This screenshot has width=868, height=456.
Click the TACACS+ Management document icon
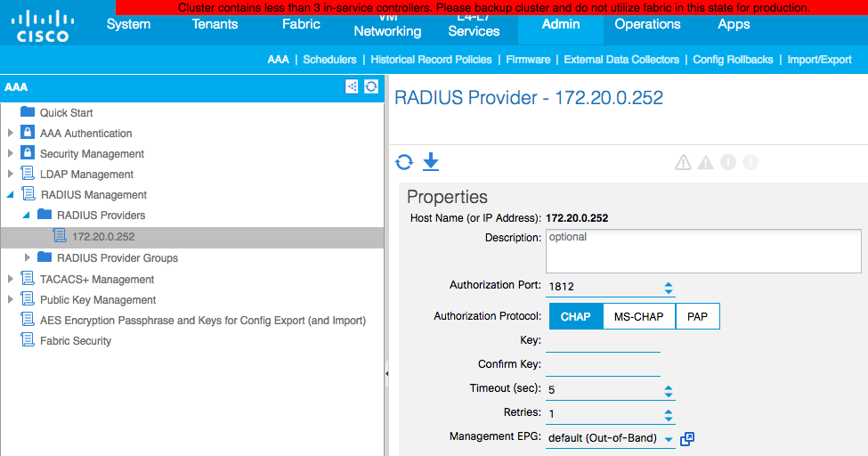[28, 278]
